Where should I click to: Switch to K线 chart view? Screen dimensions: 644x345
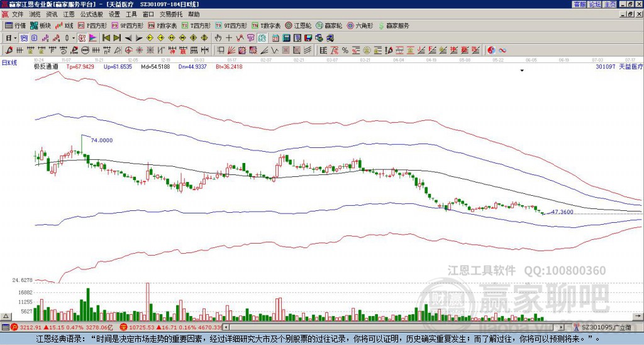pos(64,25)
